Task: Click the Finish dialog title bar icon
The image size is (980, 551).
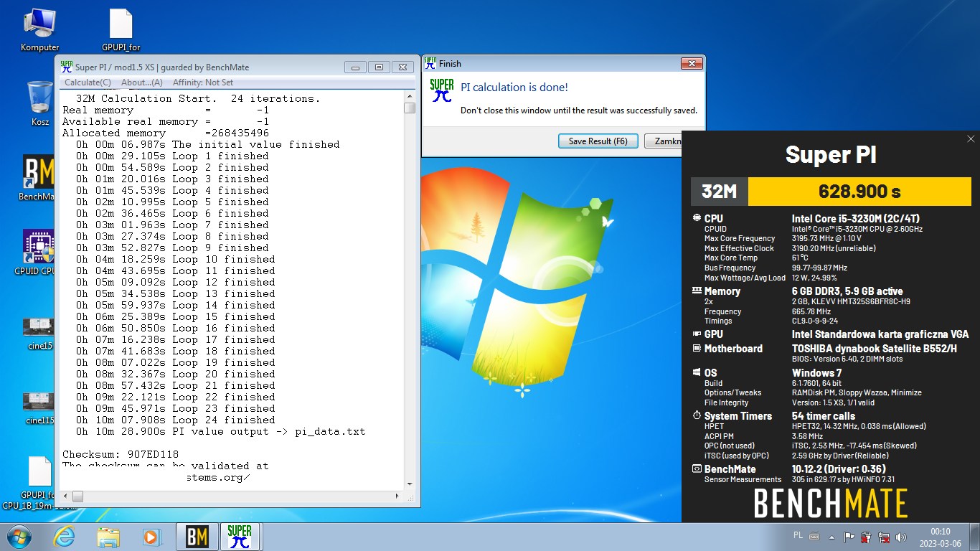Action: 430,63
